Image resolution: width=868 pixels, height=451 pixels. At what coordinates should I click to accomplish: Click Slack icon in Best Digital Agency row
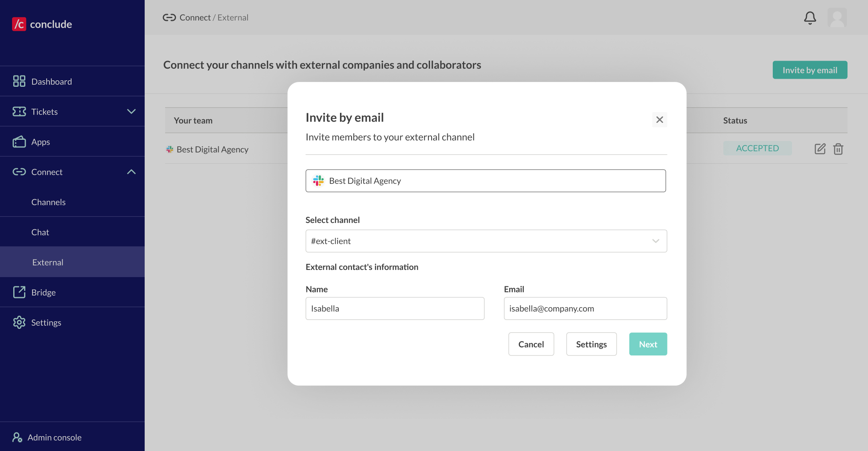170,149
